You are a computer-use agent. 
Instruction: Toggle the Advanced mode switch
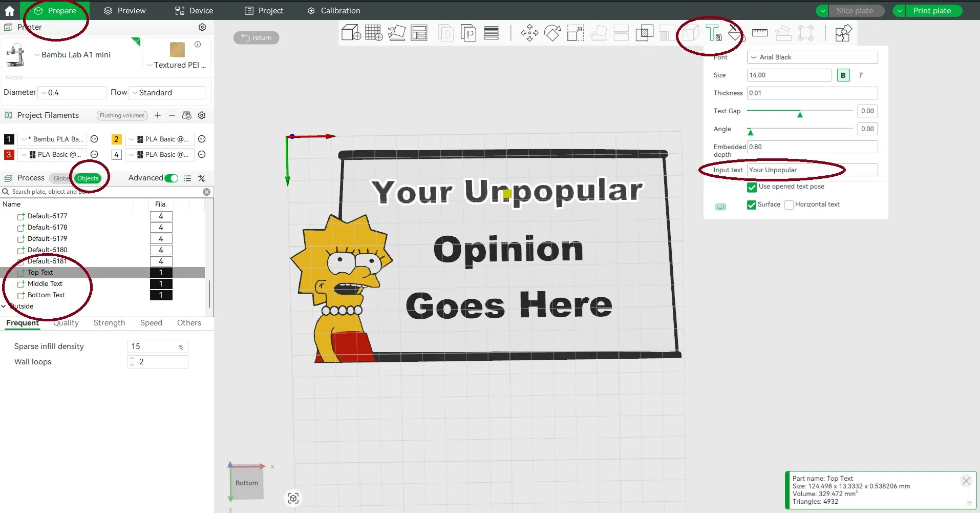172,178
